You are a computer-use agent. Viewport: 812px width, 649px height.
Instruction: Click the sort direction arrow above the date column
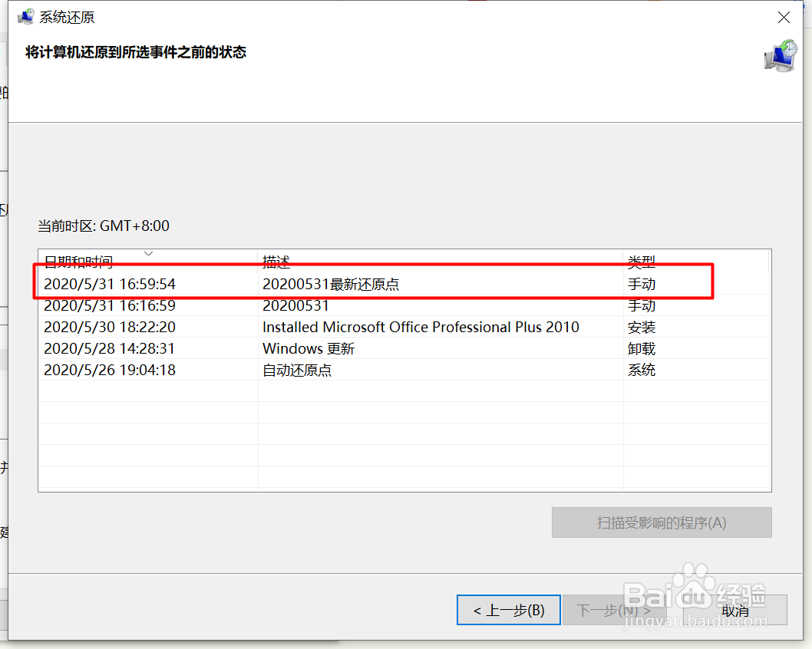point(149,253)
